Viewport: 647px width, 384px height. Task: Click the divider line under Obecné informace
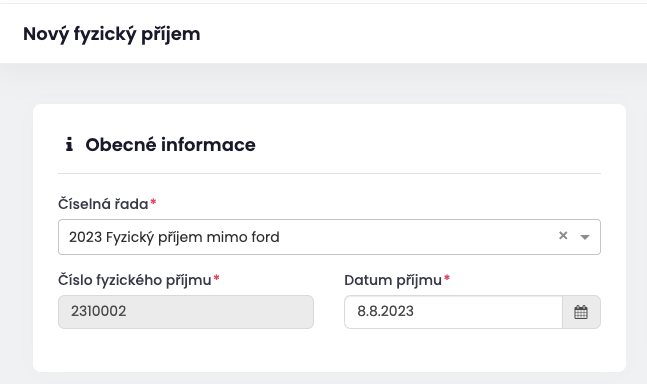point(329,174)
